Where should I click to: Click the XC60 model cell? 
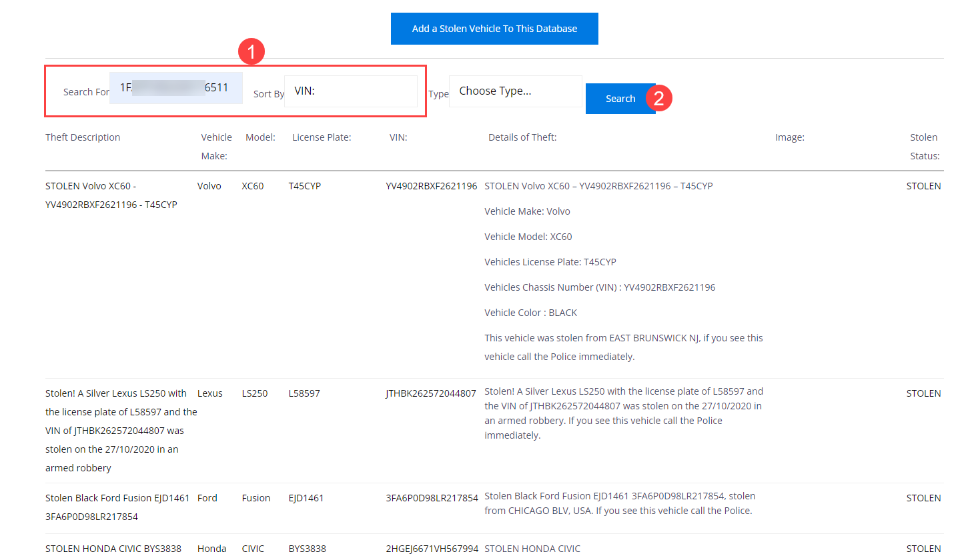(x=253, y=186)
